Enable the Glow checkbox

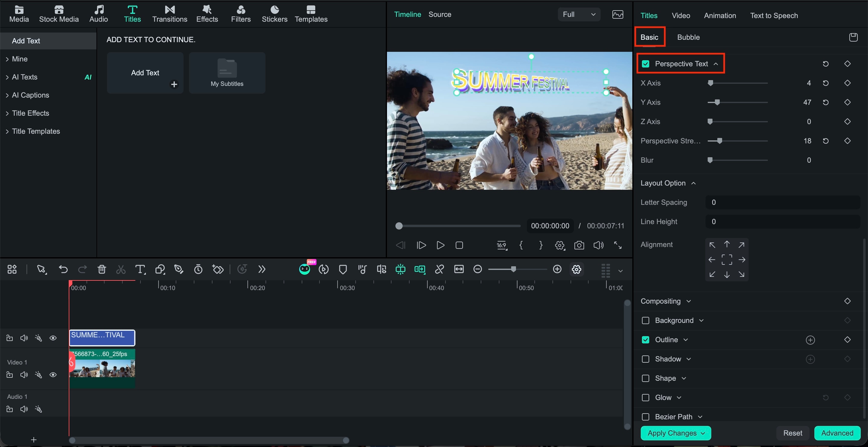pyautogui.click(x=645, y=398)
